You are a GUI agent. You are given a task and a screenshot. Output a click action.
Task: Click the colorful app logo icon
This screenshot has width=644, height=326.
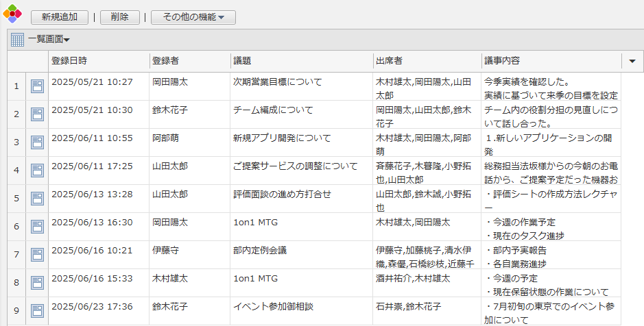pos(12,15)
